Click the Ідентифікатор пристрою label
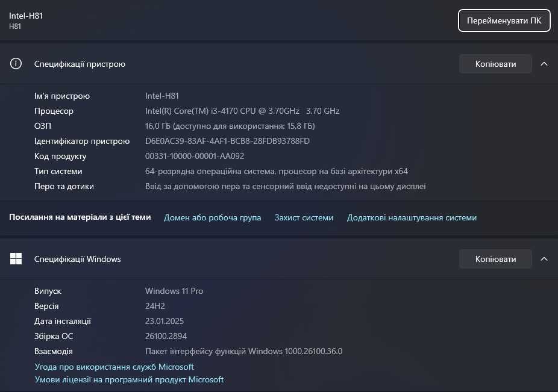This screenshot has width=558, height=392. point(82,141)
